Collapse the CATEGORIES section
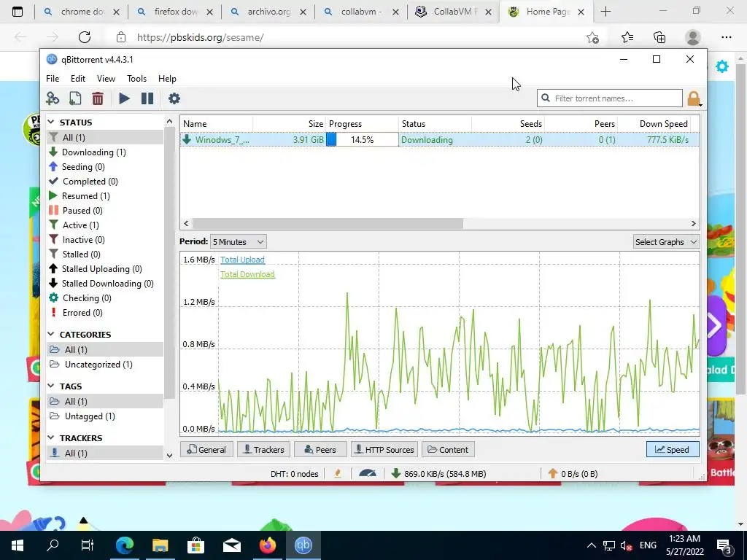This screenshot has height=560, width=747. [51, 334]
